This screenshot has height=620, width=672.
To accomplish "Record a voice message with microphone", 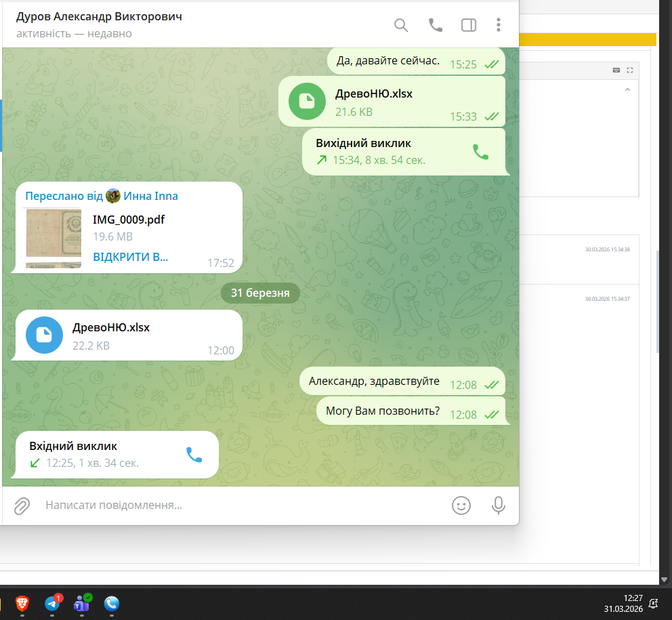I will pyautogui.click(x=498, y=505).
